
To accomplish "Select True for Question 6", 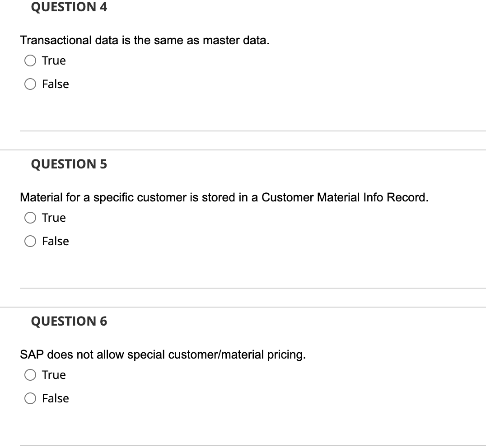I will 30,374.
